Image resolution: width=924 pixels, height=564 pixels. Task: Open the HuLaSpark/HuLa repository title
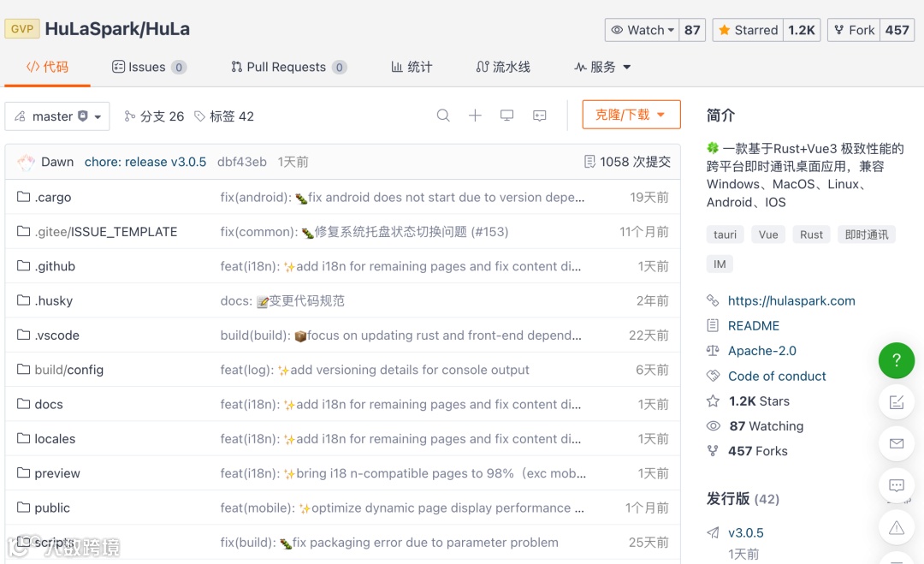(x=117, y=29)
